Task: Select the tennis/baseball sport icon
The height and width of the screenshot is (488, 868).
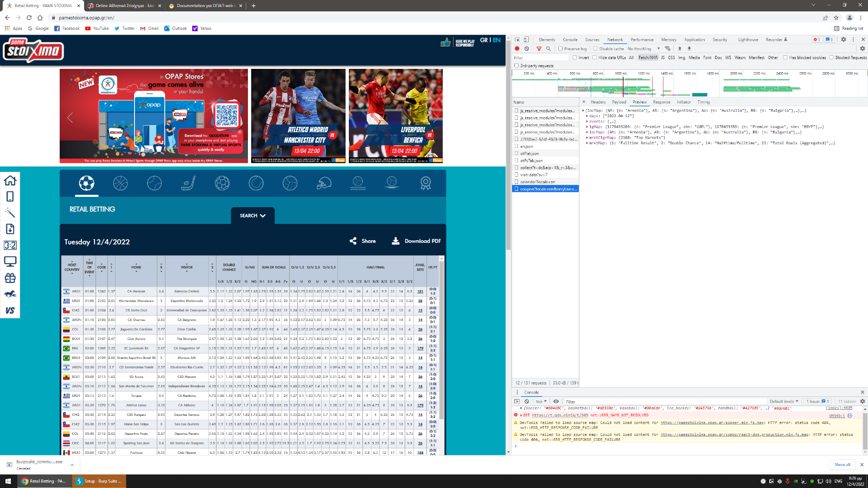Action: point(154,183)
